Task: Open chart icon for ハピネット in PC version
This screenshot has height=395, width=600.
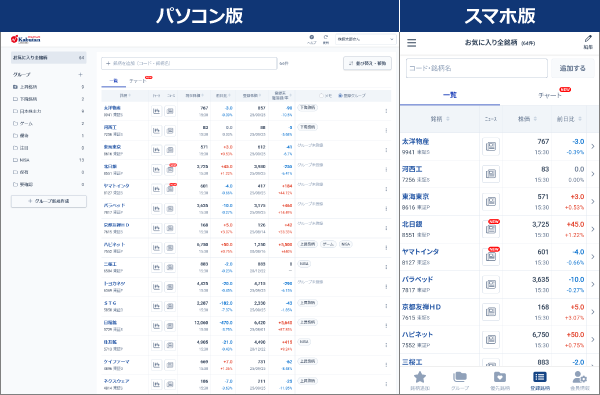Action: [157, 248]
